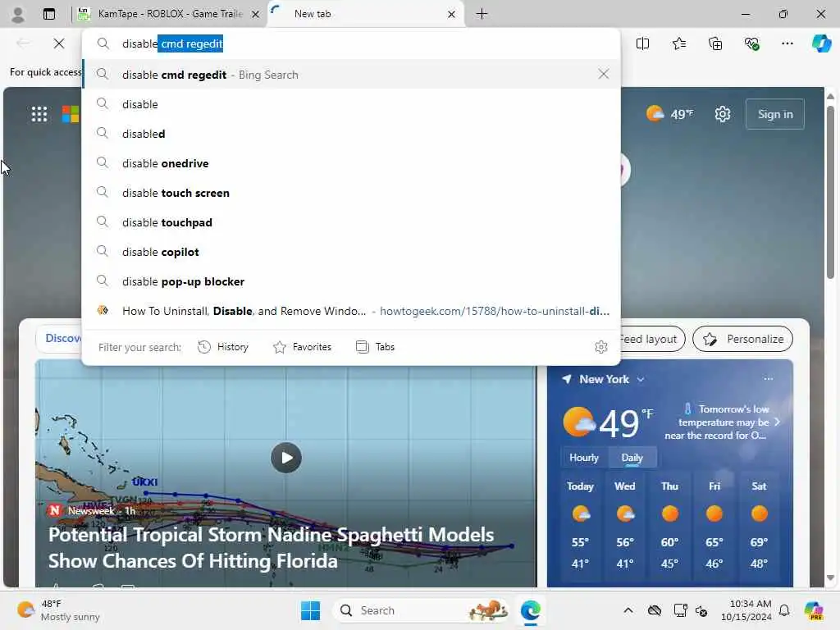
Task: Close the New tab tab
Action: 451,15
